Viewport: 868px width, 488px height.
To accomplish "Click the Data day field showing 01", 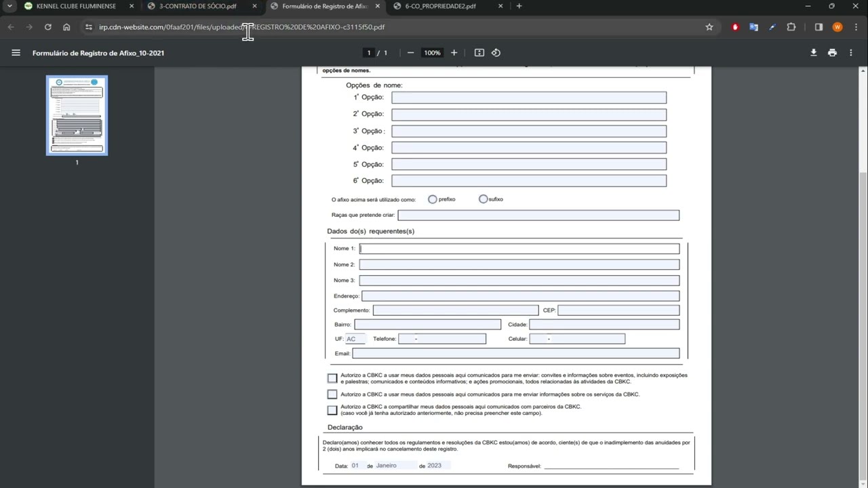I will coord(357,466).
